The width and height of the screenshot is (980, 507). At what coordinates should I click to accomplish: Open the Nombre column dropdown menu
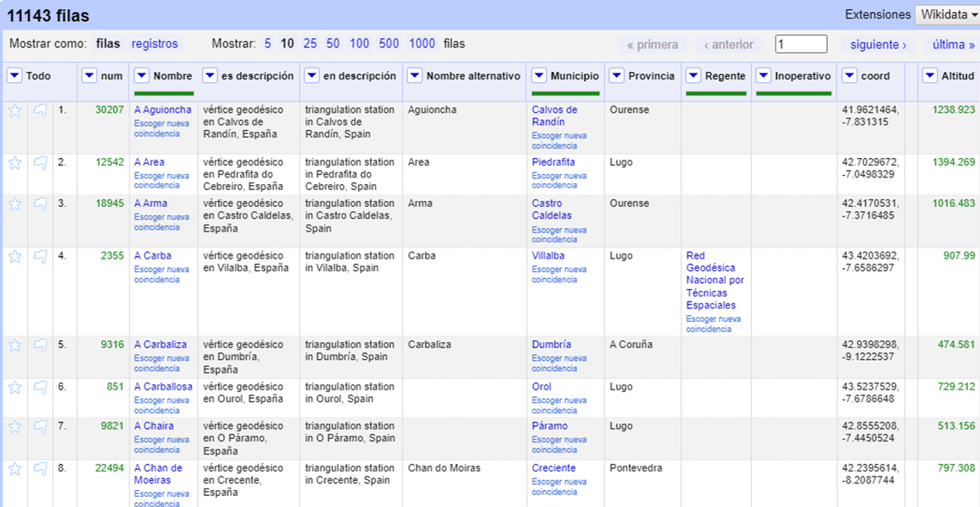[x=141, y=76]
